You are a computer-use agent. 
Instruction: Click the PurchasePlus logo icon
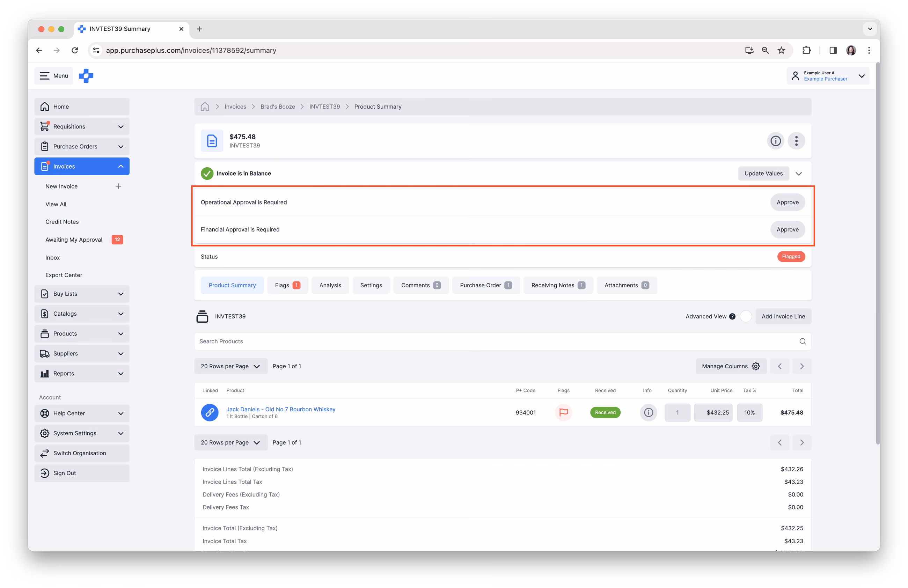pyautogui.click(x=86, y=75)
